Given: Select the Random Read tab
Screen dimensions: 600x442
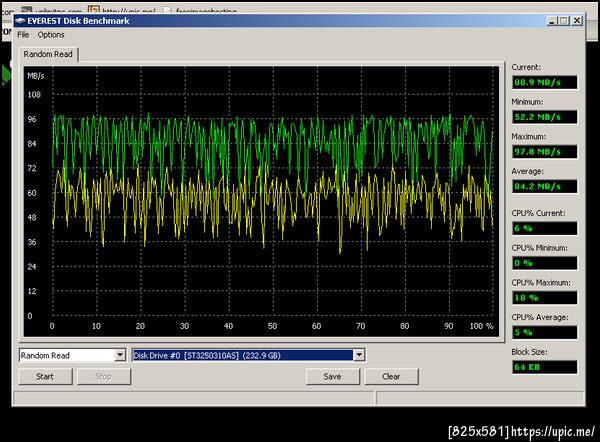Looking at the screenshot, I should [x=48, y=54].
